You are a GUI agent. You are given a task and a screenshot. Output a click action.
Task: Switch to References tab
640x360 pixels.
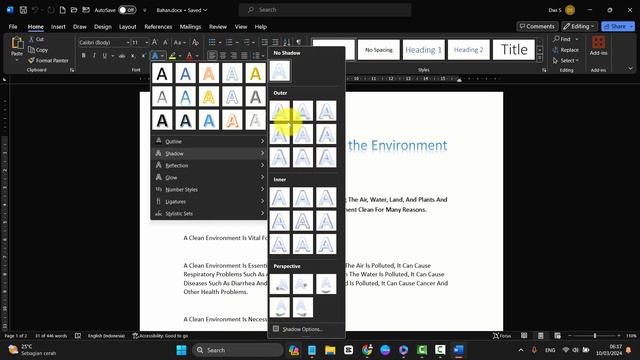click(x=158, y=27)
